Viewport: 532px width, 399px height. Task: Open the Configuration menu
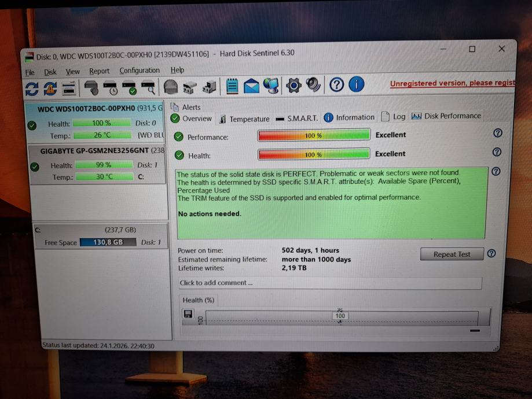click(x=140, y=71)
